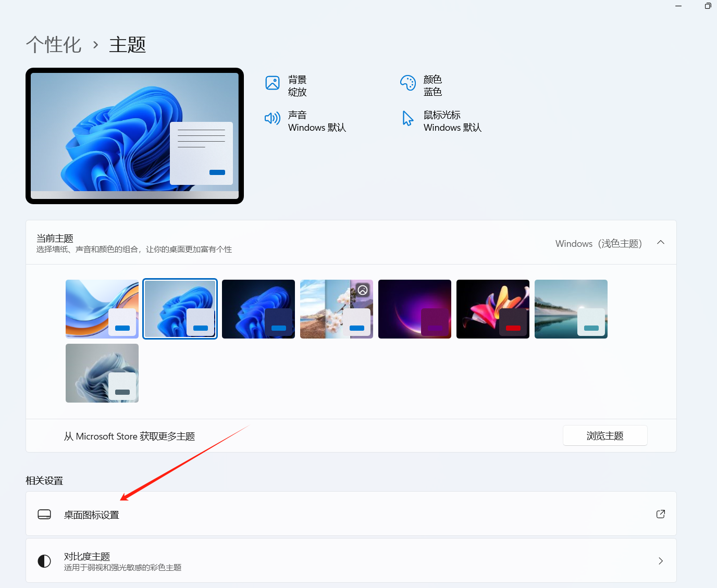Click 背景 绽放 setting text

[298, 86]
